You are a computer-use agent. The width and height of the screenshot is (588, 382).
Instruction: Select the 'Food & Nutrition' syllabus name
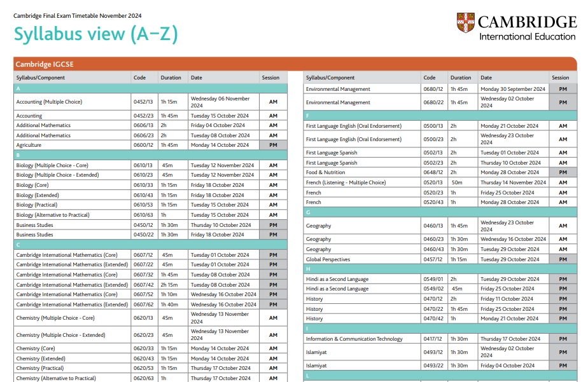326,173
